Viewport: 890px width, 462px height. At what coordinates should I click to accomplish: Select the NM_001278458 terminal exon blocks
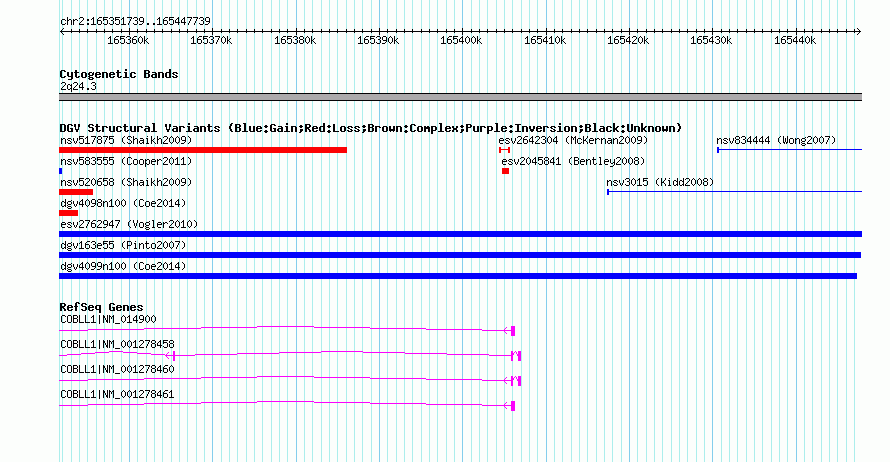pos(516,356)
